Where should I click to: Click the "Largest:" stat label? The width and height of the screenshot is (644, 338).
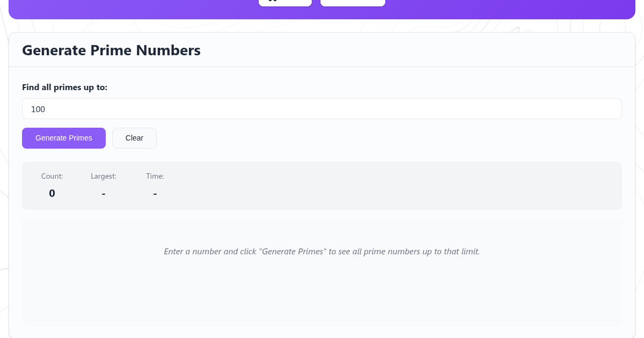click(x=104, y=176)
